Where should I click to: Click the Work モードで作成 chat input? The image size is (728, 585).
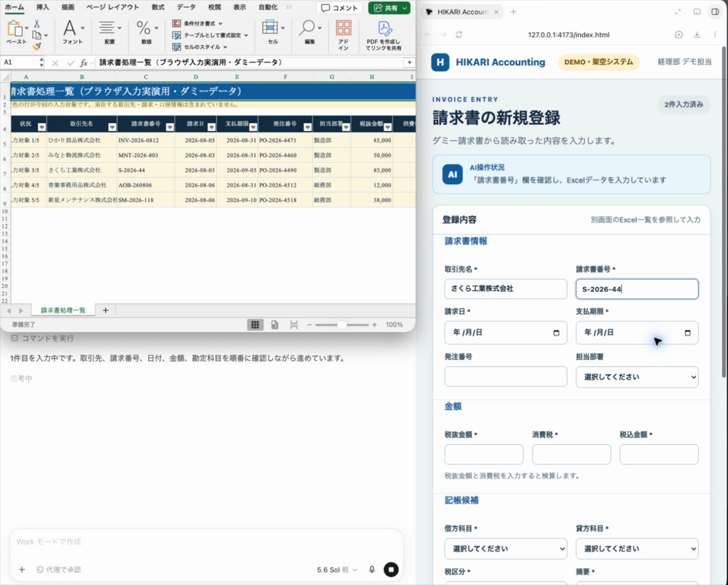pos(206,542)
